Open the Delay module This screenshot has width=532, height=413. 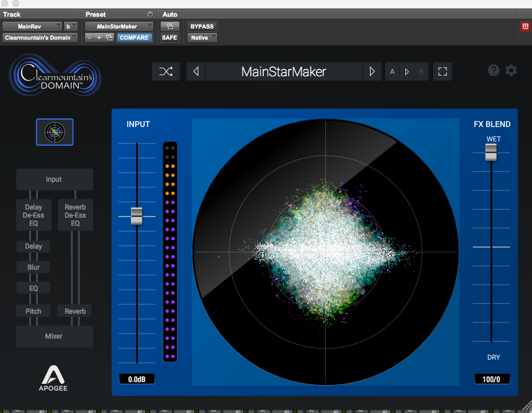(x=34, y=246)
